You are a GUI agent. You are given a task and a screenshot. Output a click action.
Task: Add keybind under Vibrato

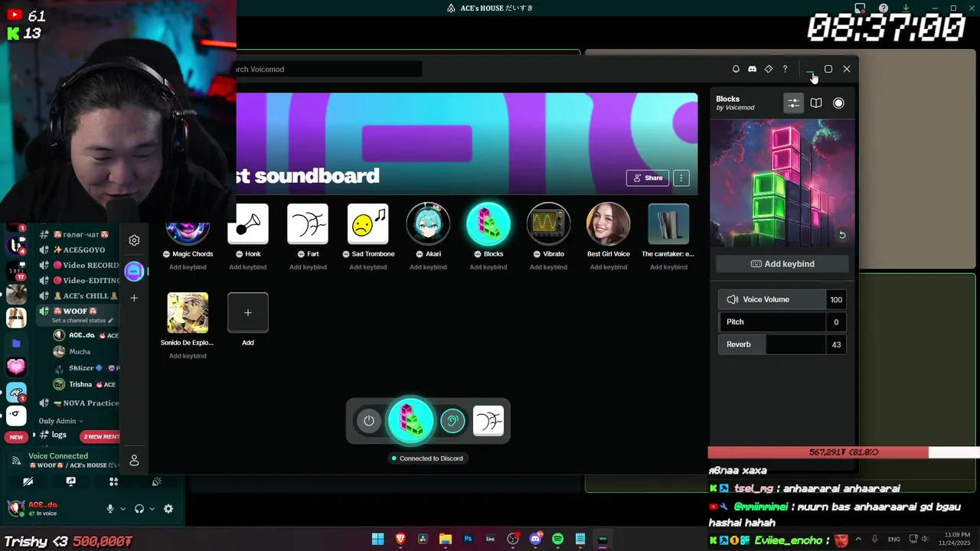pos(548,267)
